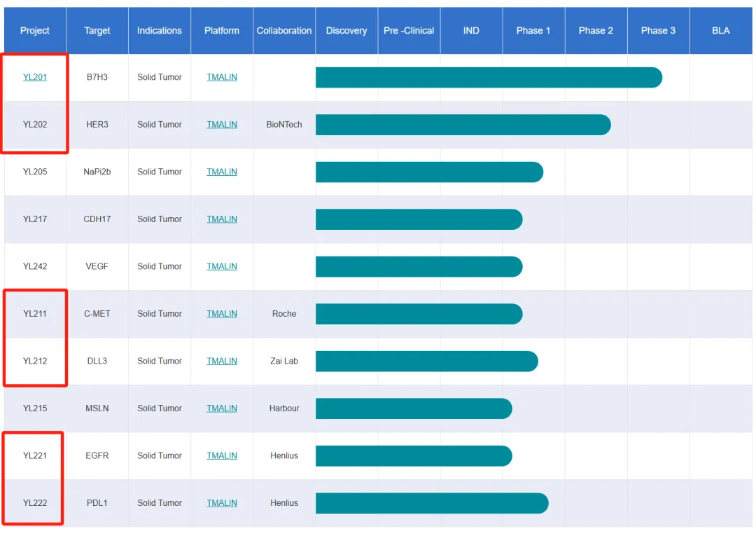Screen dimensions: 756x536
Task: Click the YL201 pipeline progress bar
Action: [488, 78]
